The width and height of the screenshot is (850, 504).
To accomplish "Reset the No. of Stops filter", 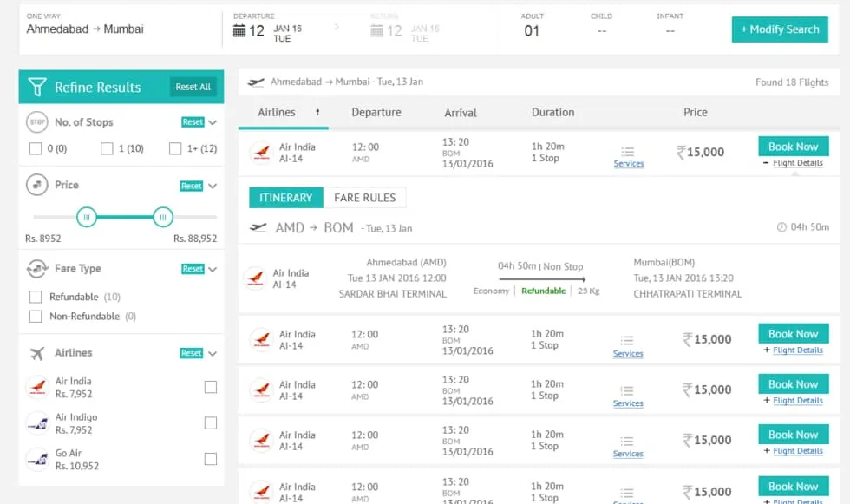I will (x=193, y=122).
